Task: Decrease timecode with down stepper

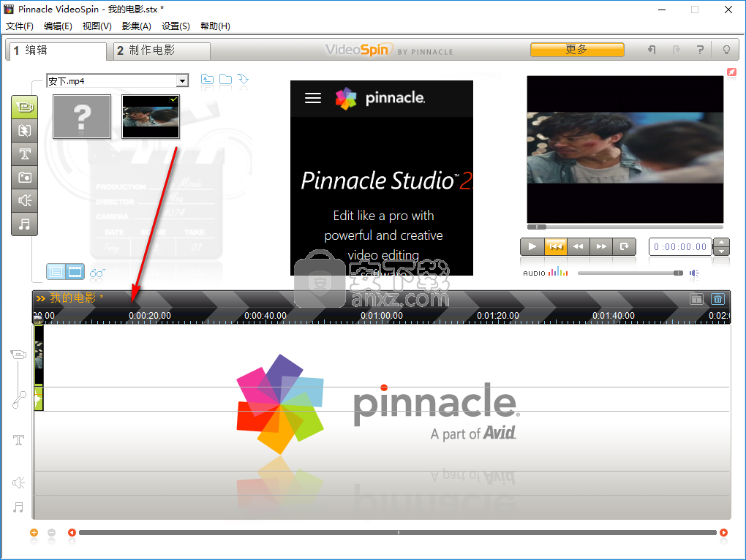Action: pyautogui.click(x=722, y=251)
